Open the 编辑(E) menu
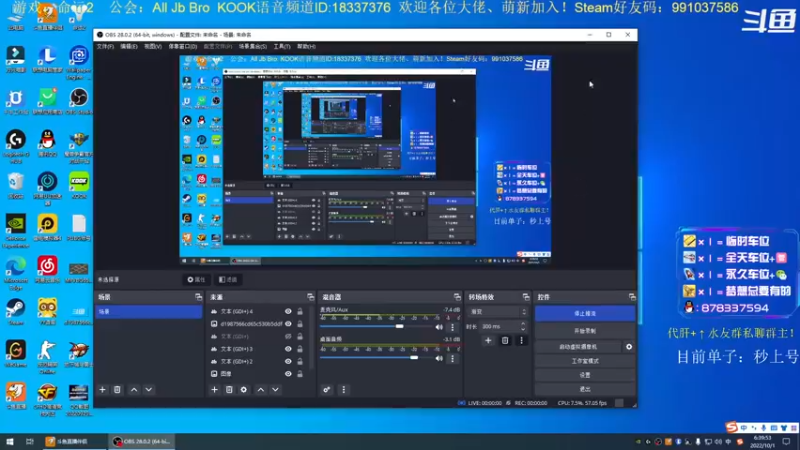Viewport: 800px width, 450px height. pos(129,46)
